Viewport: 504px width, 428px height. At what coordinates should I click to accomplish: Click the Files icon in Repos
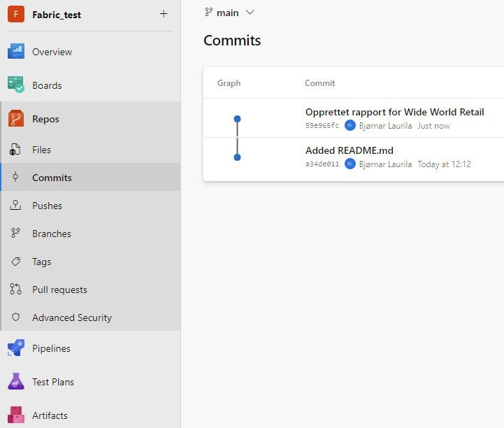(15, 150)
